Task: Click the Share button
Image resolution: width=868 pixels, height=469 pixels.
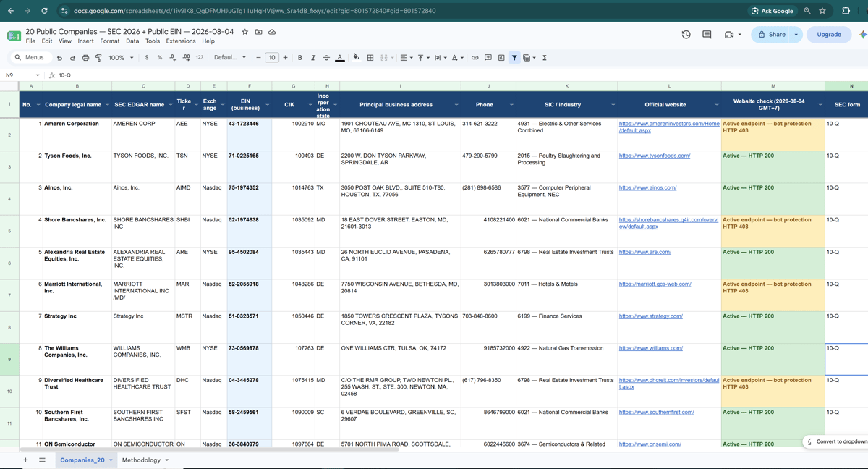Action: [x=771, y=35]
